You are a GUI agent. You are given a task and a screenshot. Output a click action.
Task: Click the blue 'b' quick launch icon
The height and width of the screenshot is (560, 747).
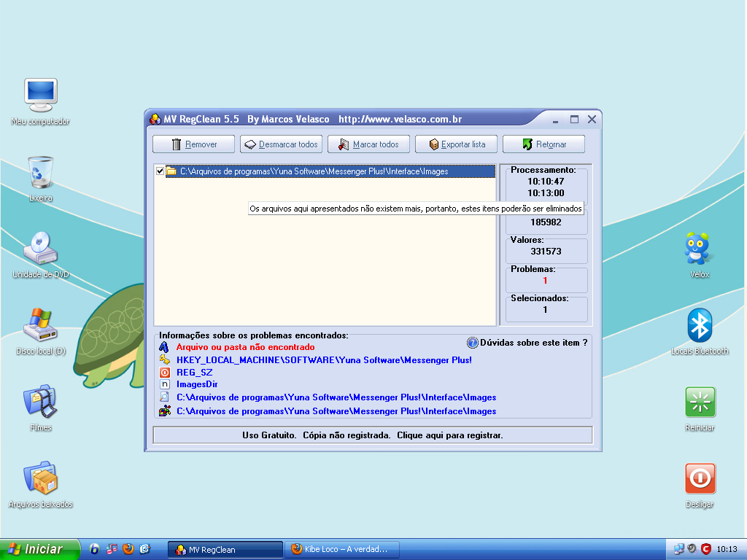click(x=95, y=549)
